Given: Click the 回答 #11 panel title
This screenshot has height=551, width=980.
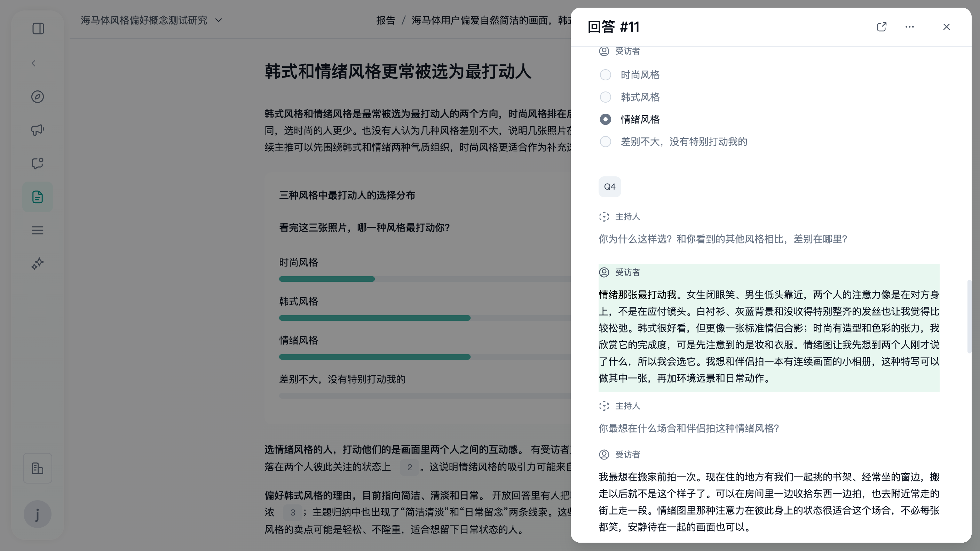Looking at the screenshot, I should click(x=613, y=27).
